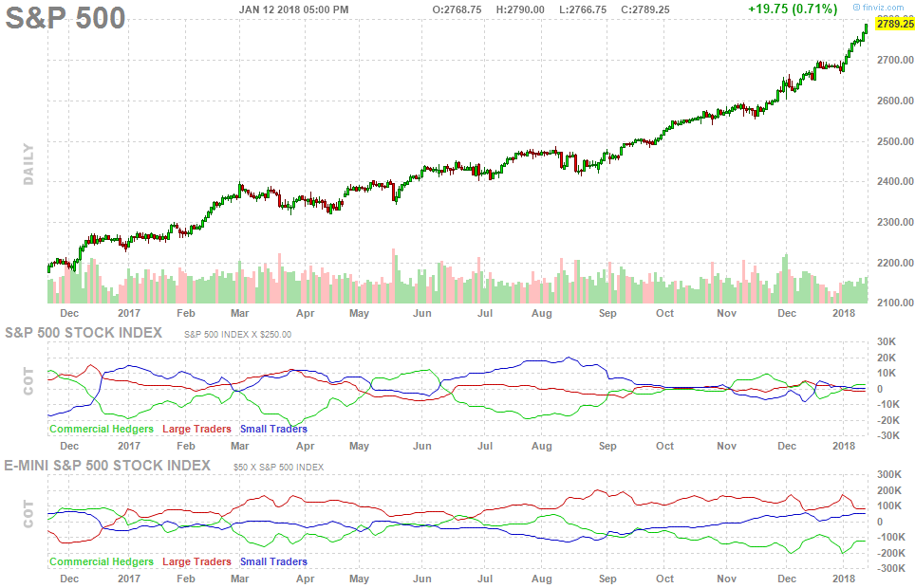Click the 100K axis label
The height and width of the screenshot is (588, 915).
coord(889,506)
